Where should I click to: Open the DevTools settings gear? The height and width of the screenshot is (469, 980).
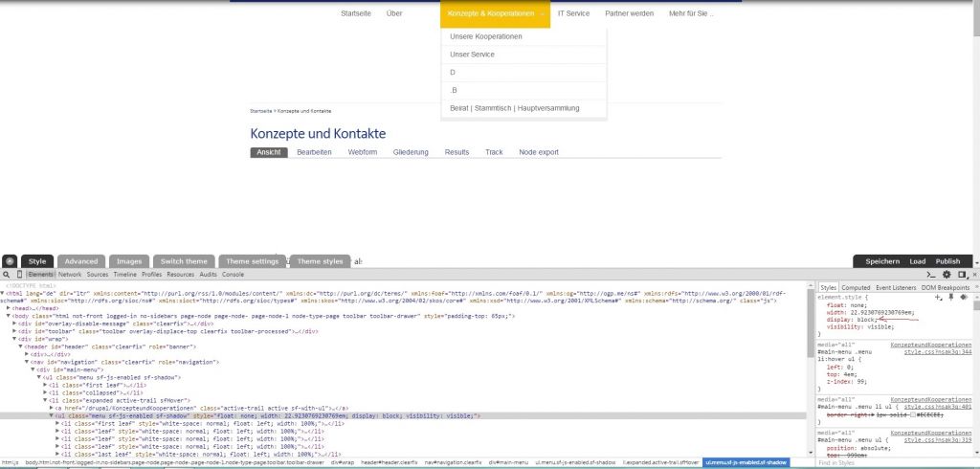coord(947,274)
